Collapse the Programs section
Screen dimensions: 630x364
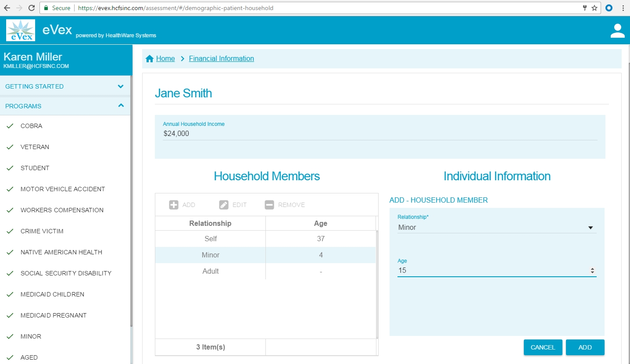(x=121, y=106)
